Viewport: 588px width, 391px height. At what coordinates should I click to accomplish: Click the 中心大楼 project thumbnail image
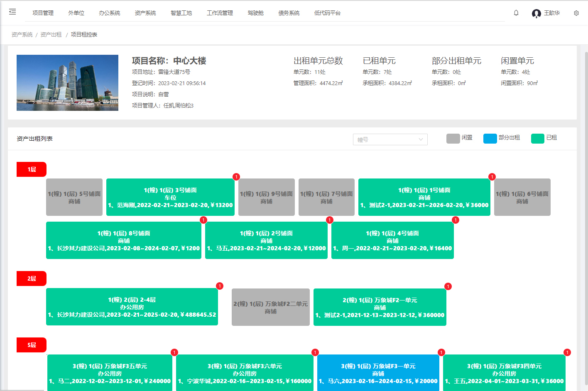coord(67,83)
